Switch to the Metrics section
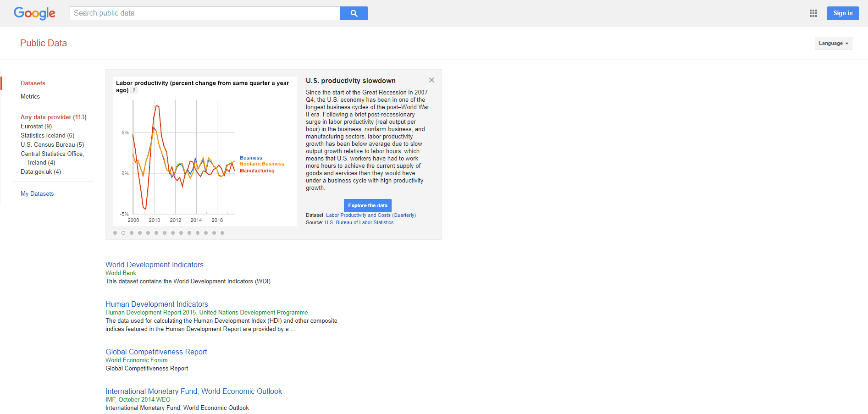The image size is (868, 414). pyautogui.click(x=30, y=96)
